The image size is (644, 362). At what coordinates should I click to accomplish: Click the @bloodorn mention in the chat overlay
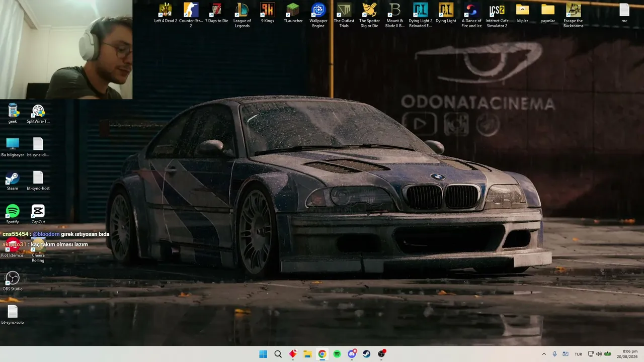(46, 234)
